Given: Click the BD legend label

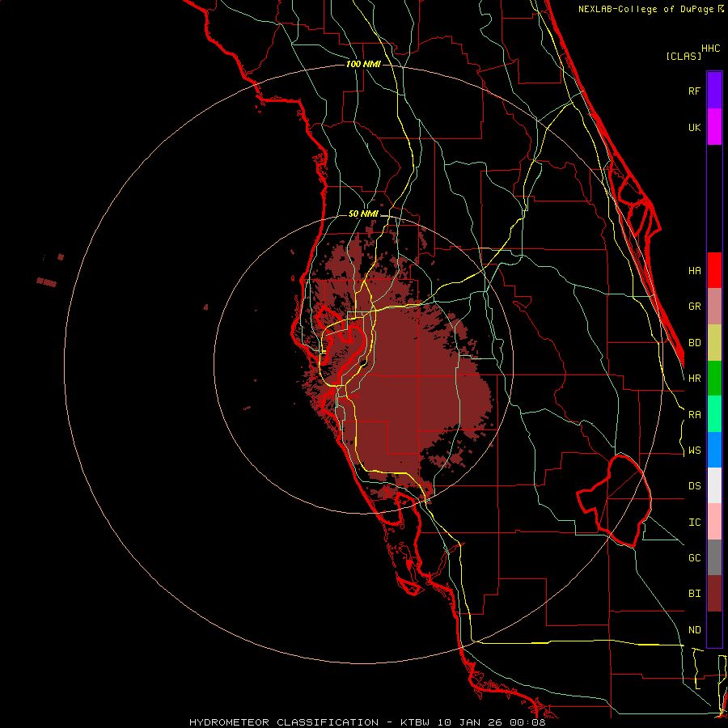Looking at the screenshot, I should pyautogui.click(x=694, y=343).
